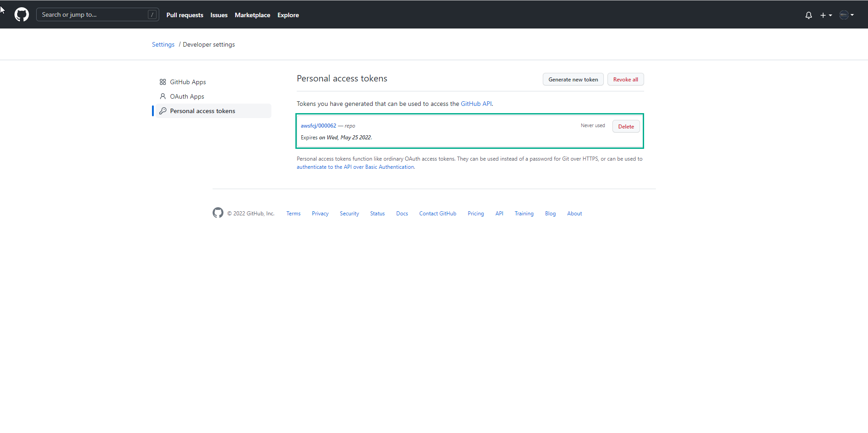This screenshot has width=868, height=433.
Task: Open Explore in top navigation
Action: pos(288,15)
